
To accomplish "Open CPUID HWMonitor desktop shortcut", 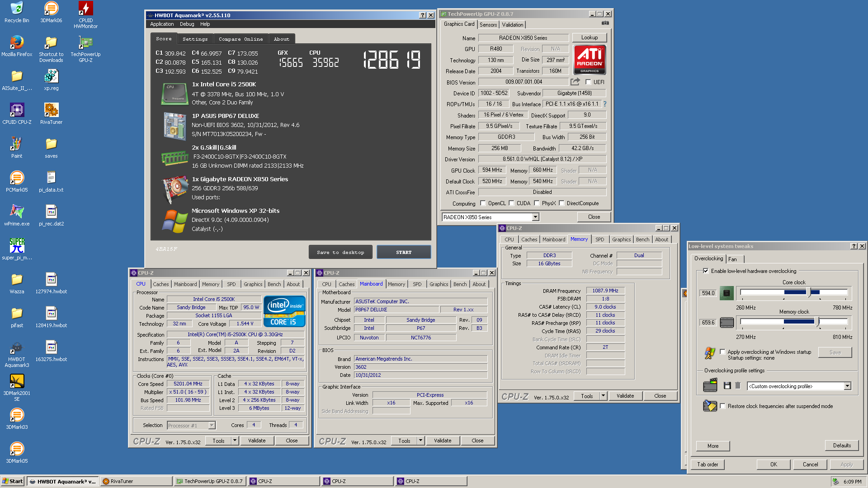I will click(86, 15).
